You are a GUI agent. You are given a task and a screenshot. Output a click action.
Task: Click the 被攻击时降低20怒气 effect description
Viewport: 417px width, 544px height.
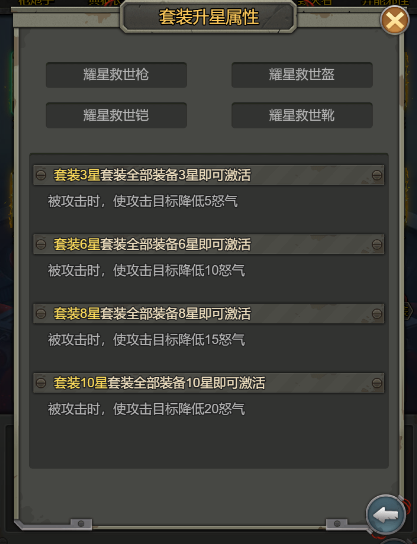pos(146,409)
